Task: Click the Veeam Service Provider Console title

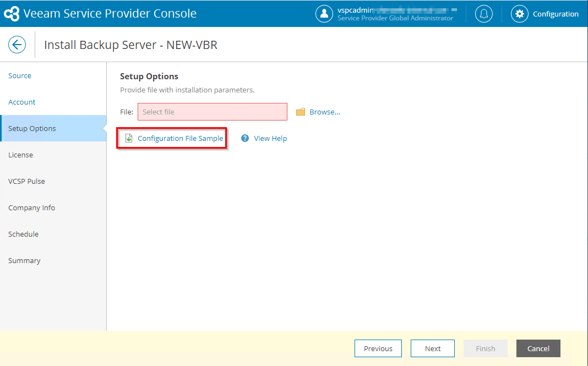Action: 110,14
